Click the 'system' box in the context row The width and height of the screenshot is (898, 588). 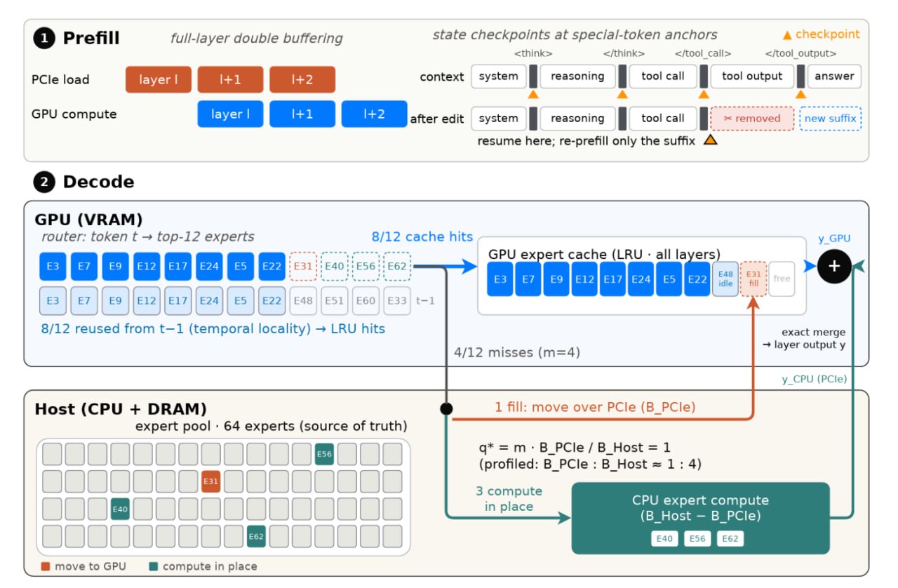coord(498,76)
